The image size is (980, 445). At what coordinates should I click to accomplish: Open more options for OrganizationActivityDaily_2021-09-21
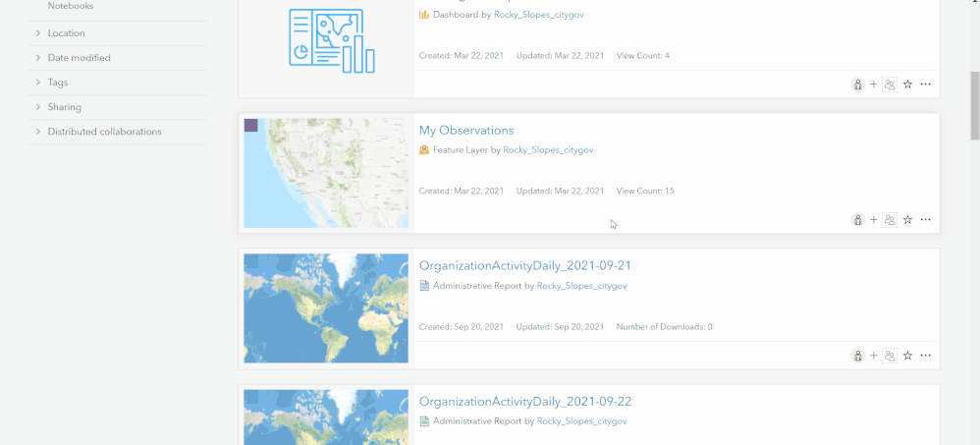(926, 356)
